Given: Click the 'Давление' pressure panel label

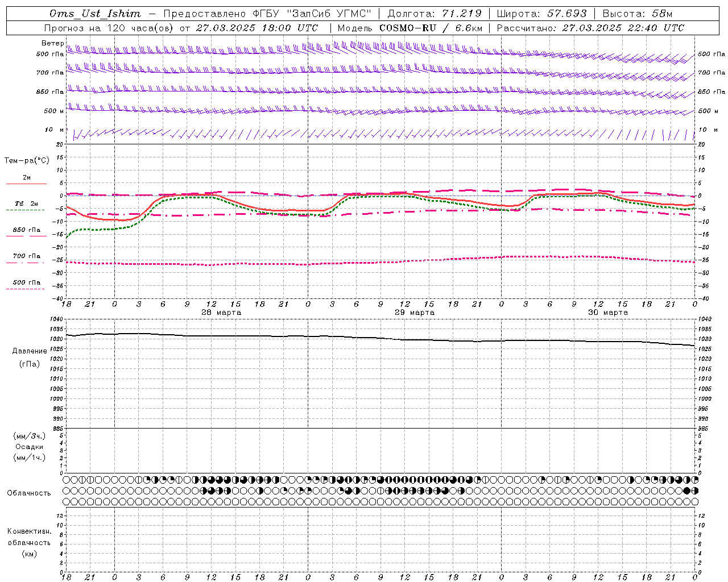Looking at the screenshot, I should (x=30, y=351).
